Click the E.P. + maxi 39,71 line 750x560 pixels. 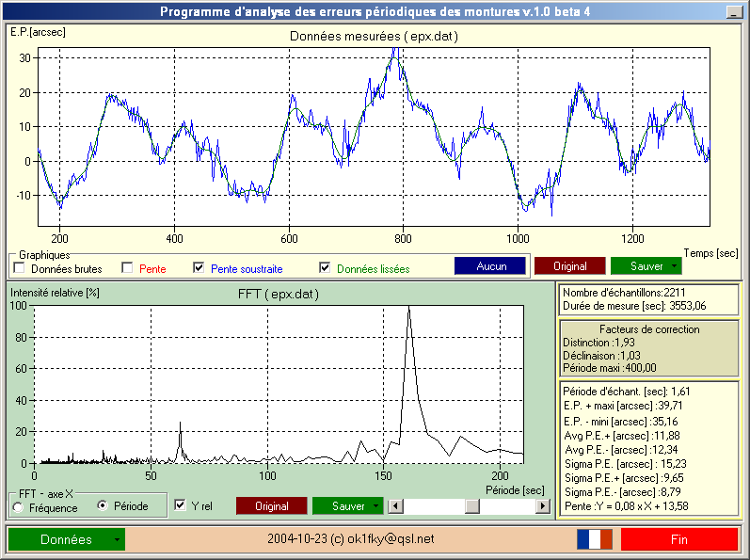[x=623, y=406]
